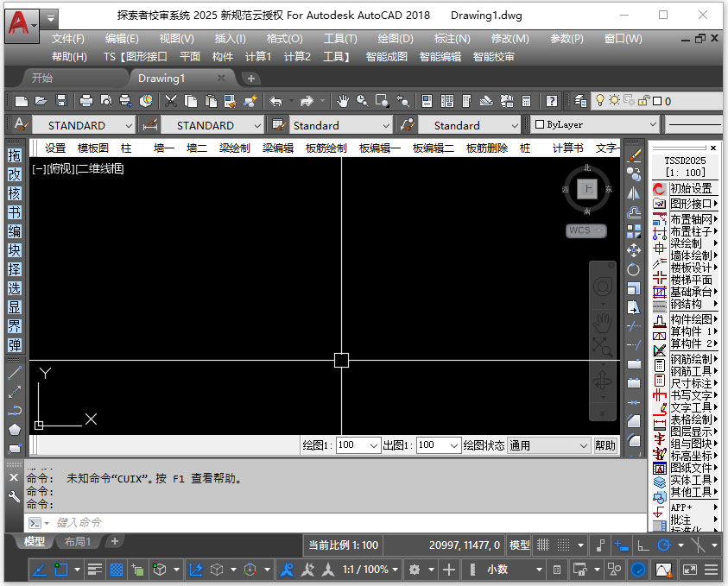Click the Undo arrow icon
Screen dimensions: 728x586
[x=275, y=101]
